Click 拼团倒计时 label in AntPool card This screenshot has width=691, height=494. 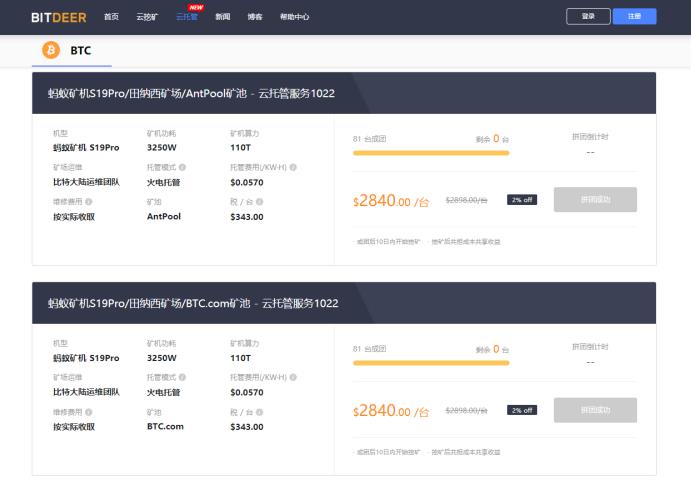tap(590, 137)
